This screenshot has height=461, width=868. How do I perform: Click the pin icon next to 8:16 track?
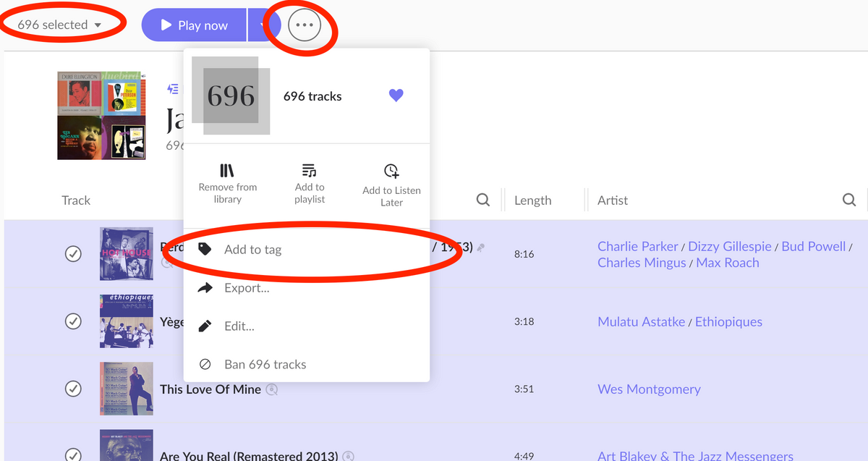point(481,248)
